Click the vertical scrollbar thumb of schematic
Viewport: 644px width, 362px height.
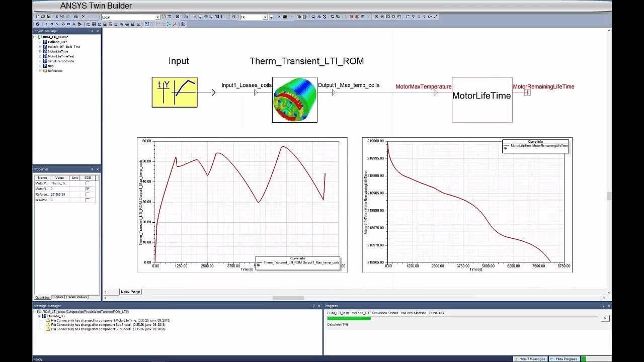pyautogui.click(x=609, y=196)
